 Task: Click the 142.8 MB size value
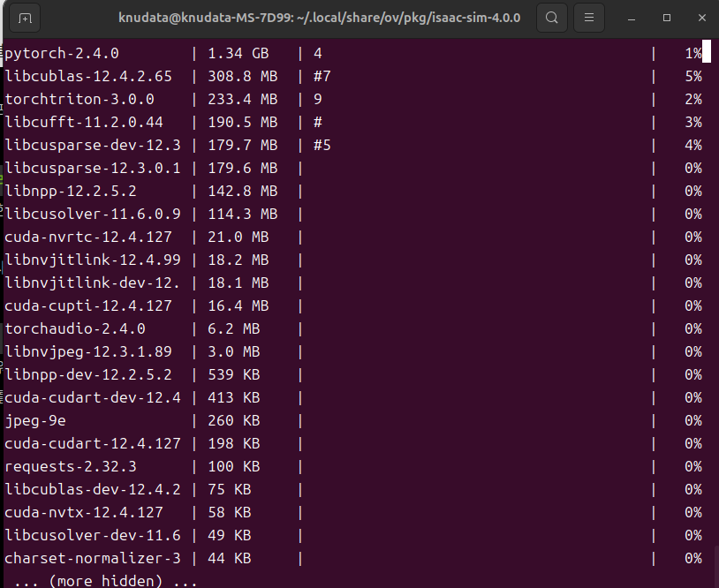click(243, 191)
